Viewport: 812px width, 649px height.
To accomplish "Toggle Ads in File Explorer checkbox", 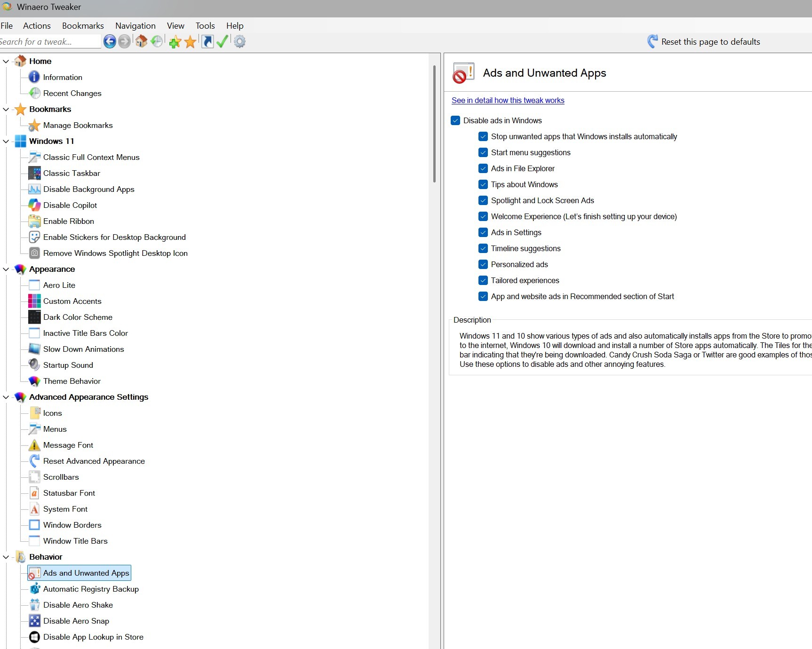I will coord(483,169).
